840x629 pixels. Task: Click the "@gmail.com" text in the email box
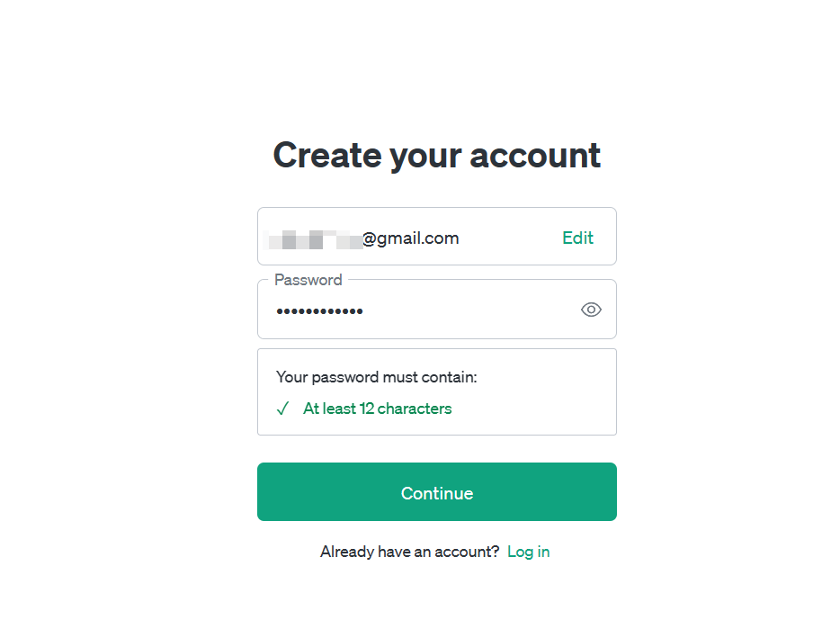pos(411,238)
